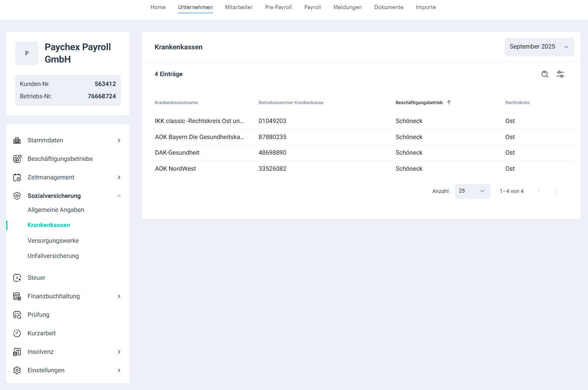
Task: Click the Stammdaten building icon
Action: [x=17, y=140]
